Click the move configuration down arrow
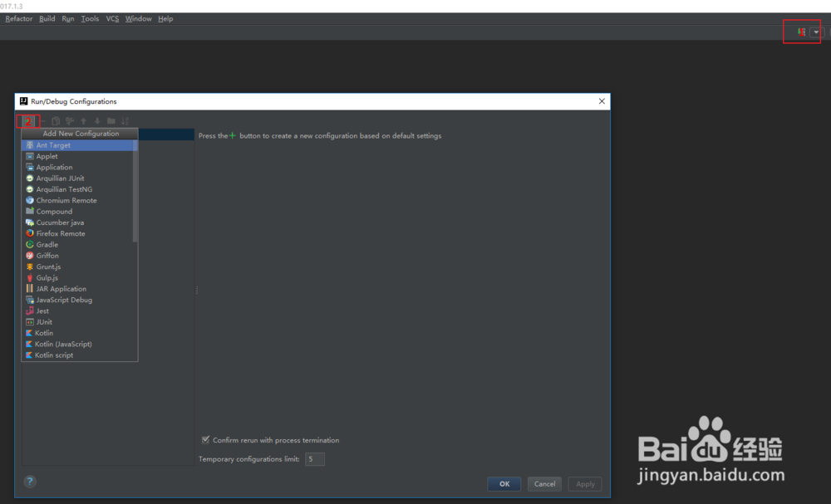The image size is (831, 504). click(97, 121)
